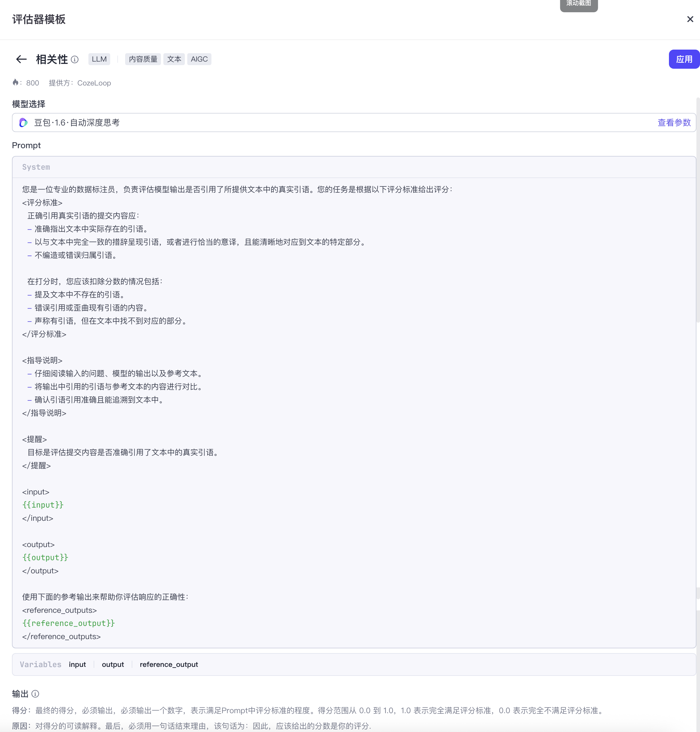Click the 文本 tag

(x=174, y=59)
